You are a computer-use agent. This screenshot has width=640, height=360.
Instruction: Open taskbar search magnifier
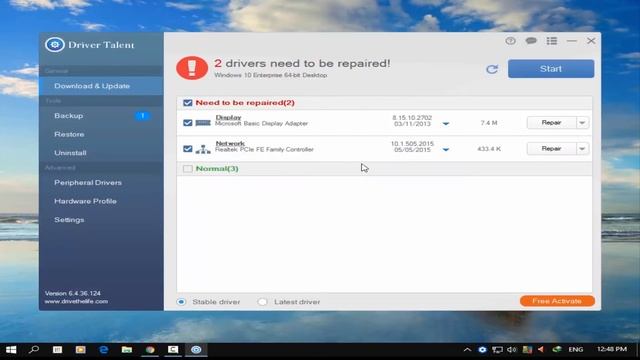(34, 350)
